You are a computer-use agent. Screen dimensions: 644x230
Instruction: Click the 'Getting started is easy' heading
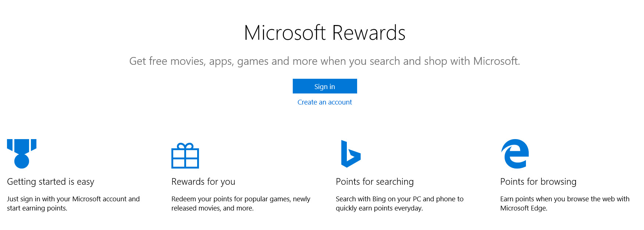[x=51, y=182]
